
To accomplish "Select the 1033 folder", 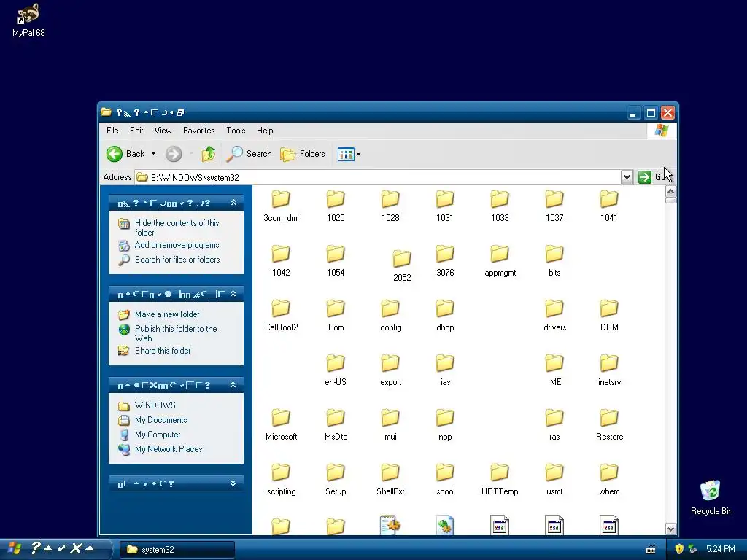I will pos(500,206).
